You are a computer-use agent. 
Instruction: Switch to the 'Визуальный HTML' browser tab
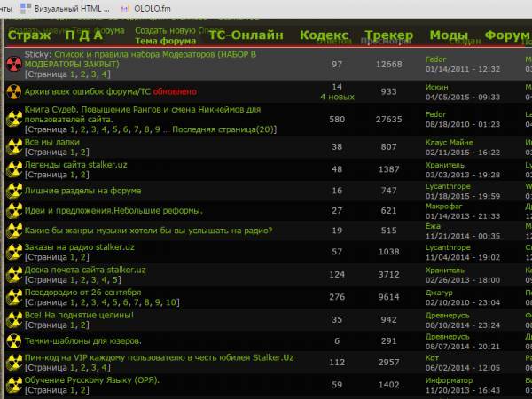(x=71, y=8)
